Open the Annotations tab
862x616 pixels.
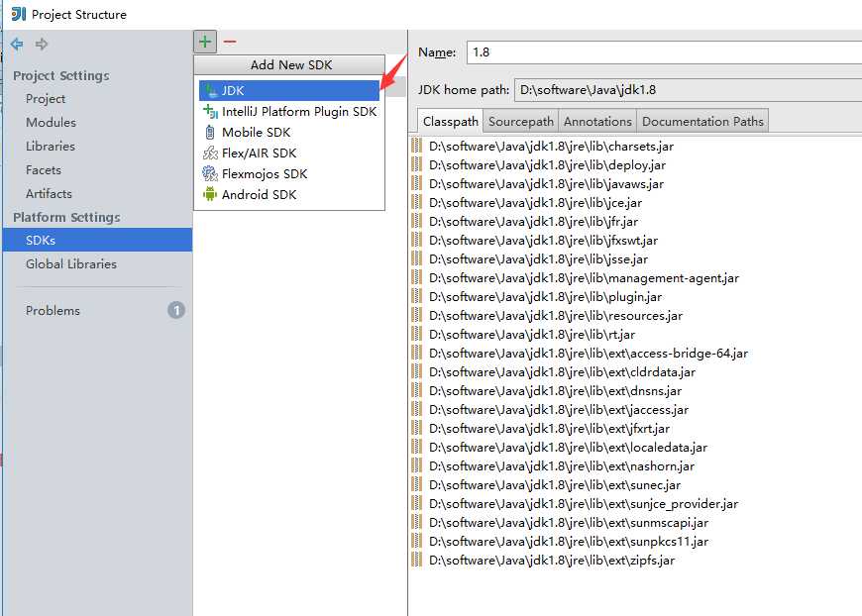point(597,122)
